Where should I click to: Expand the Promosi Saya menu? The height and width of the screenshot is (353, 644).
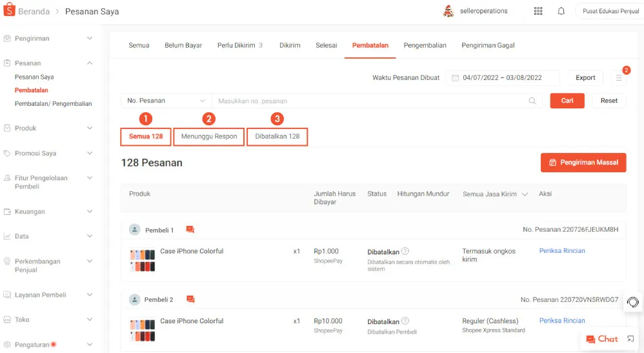(x=90, y=154)
